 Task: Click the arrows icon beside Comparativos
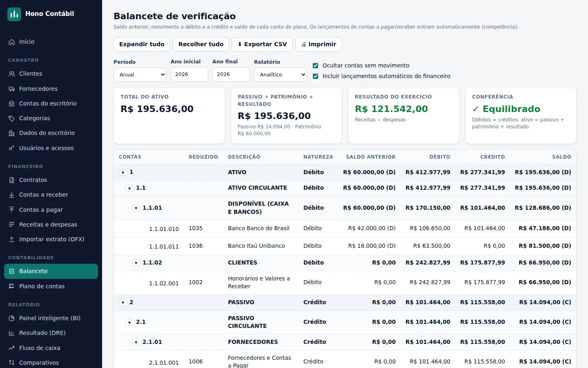11,363
